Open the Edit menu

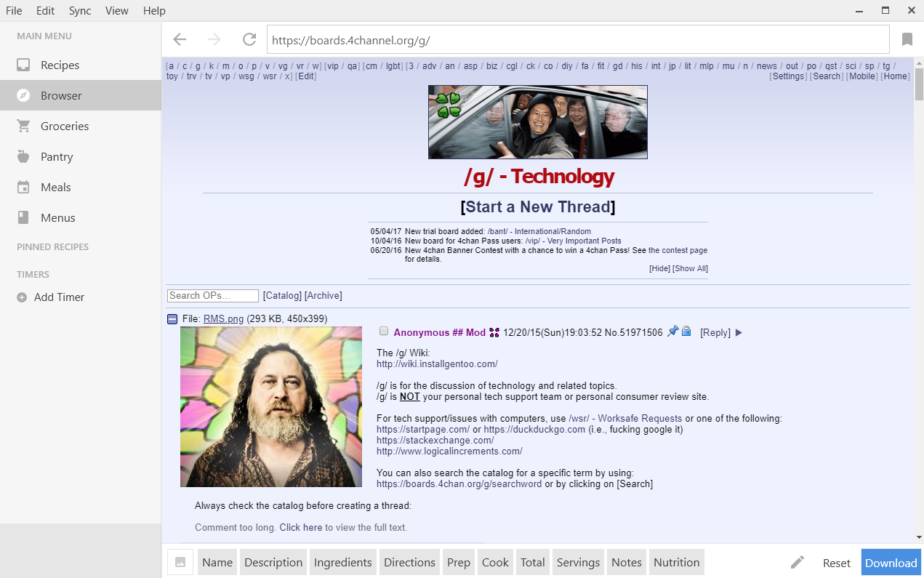(45, 11)
